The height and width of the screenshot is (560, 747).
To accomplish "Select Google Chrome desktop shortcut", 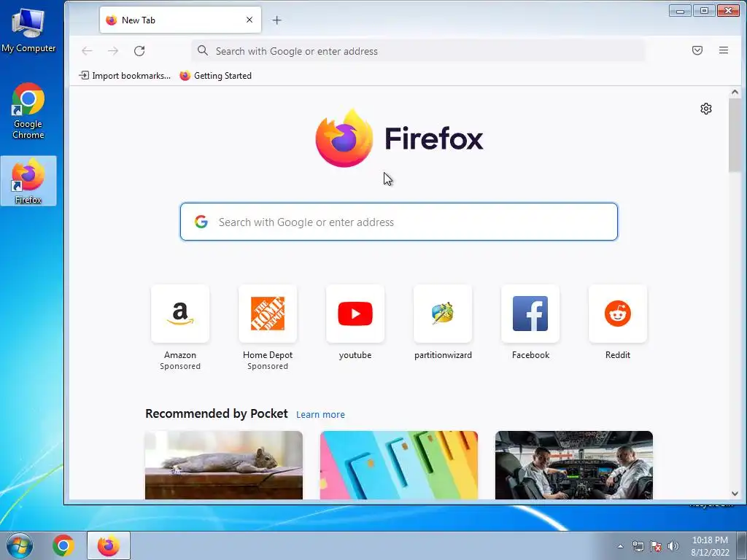I will 28,111.
